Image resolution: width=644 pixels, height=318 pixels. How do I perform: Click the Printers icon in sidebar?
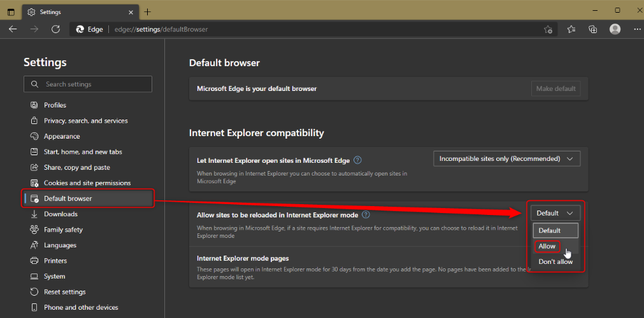[x=34, y=261]
